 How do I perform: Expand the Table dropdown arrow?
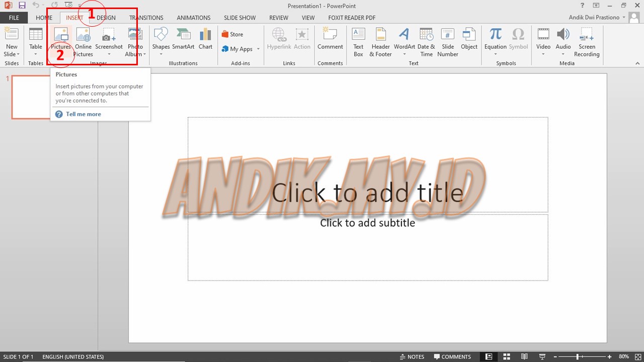[36, 54]
